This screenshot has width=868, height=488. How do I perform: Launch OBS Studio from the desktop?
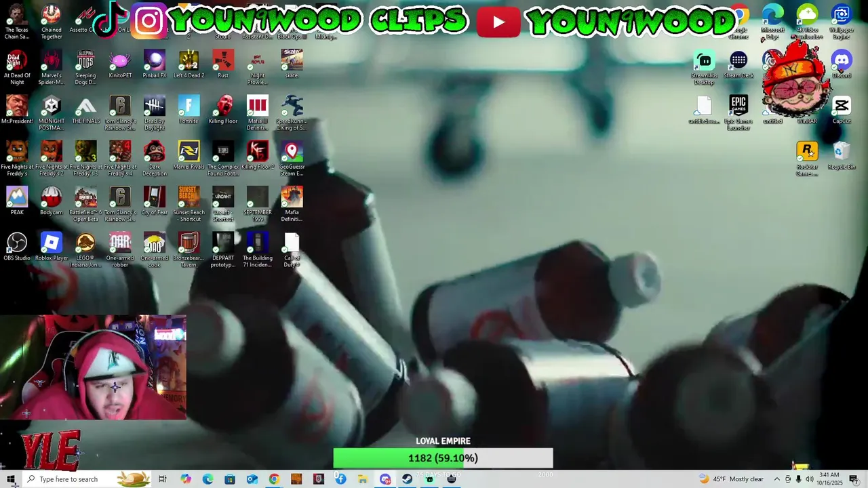click(17, 246)
